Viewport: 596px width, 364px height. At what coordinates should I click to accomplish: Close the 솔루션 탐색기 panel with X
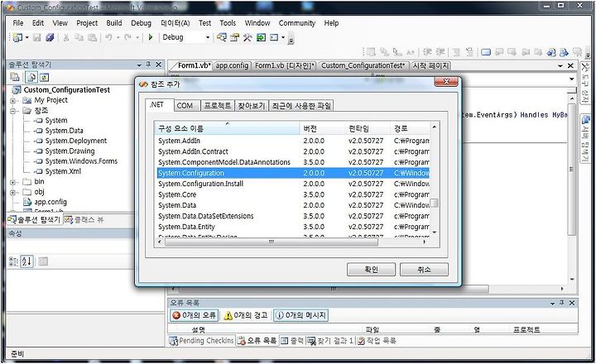tap(158, 65)
